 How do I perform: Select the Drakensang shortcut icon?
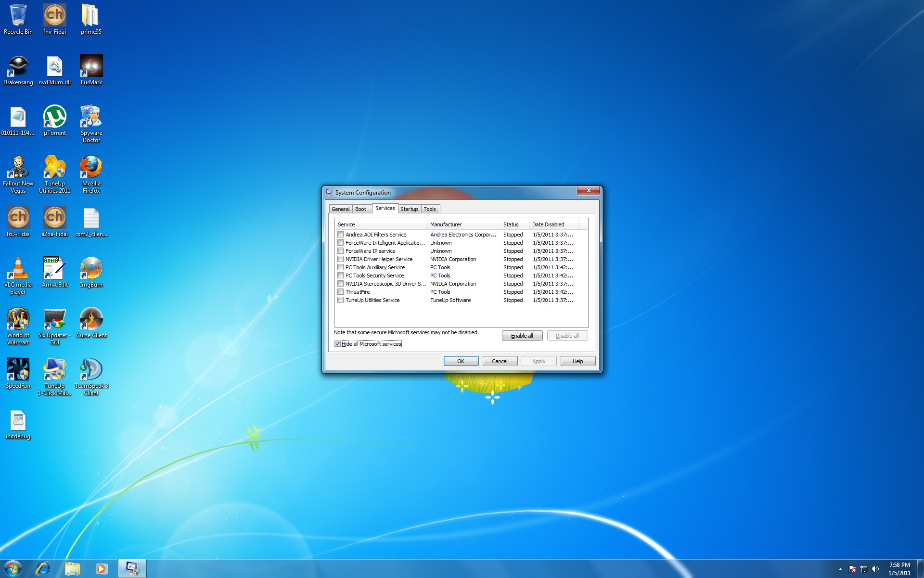point(18,70)
